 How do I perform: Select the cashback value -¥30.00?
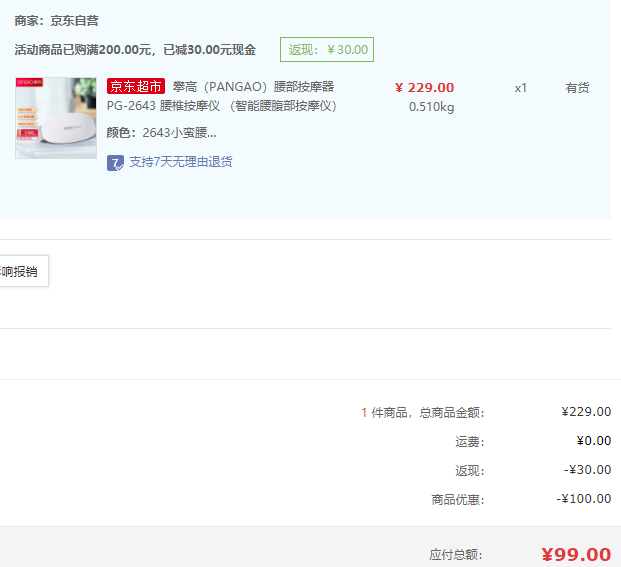coord(587,470)
